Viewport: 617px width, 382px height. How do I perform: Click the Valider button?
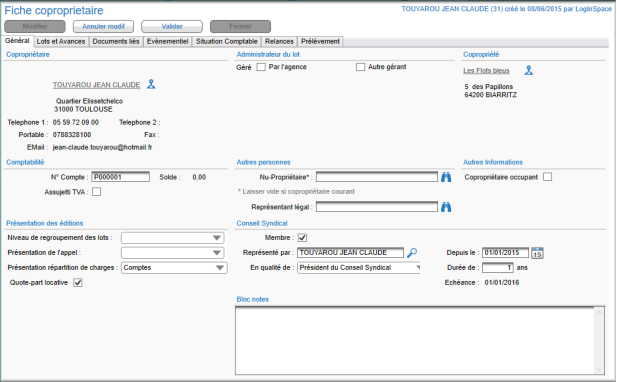click(x=172, y=26)
